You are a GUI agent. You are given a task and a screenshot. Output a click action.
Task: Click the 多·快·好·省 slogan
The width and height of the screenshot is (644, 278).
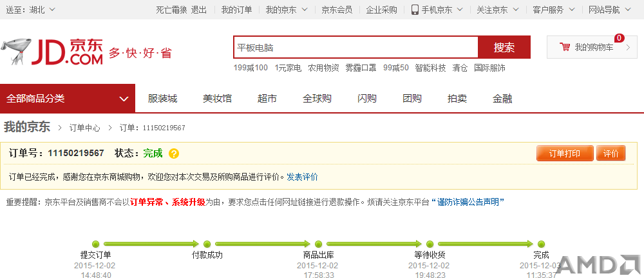(140, 53)
